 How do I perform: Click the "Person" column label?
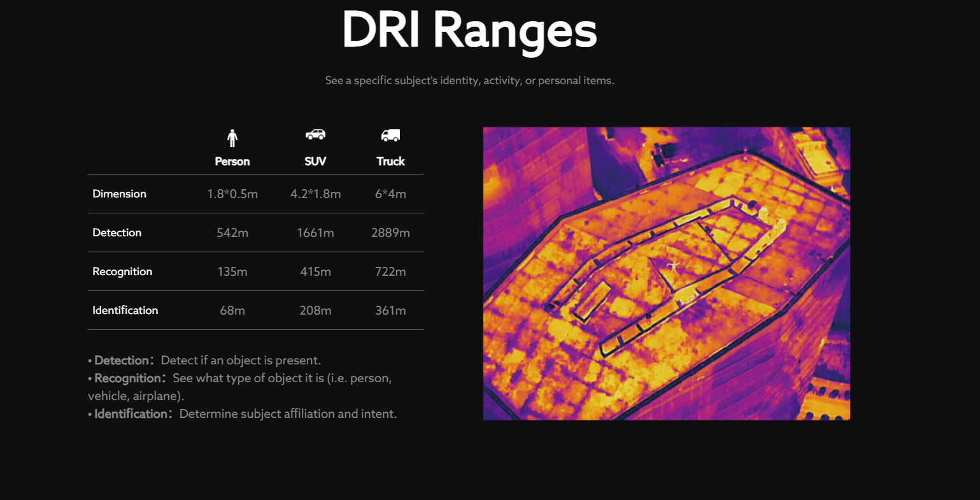(x=232, y=161)
